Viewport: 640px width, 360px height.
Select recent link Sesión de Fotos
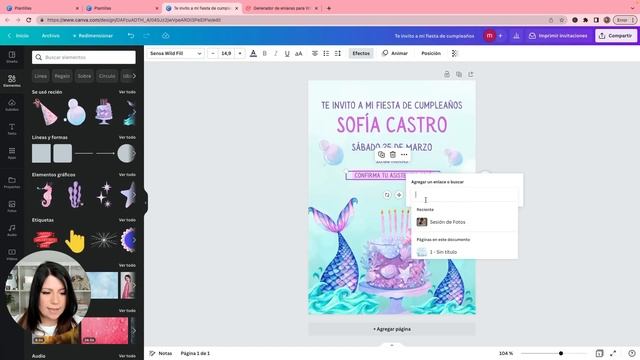[x=465, y=222]
